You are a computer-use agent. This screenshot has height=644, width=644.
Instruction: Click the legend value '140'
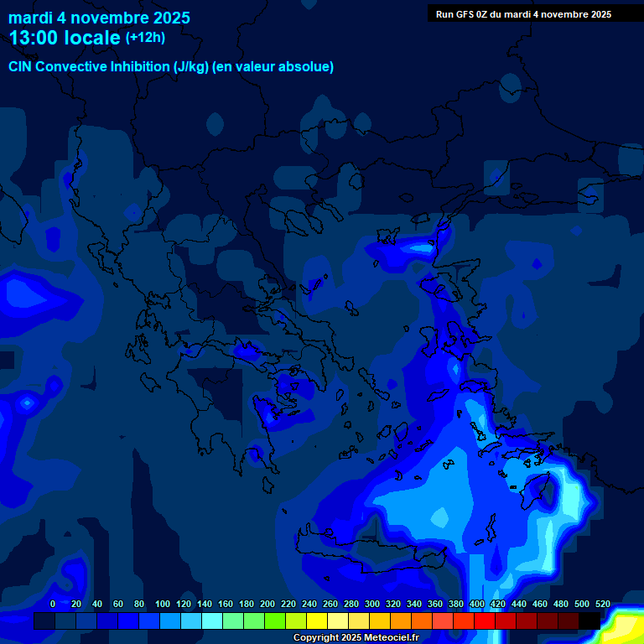[205, 604]
